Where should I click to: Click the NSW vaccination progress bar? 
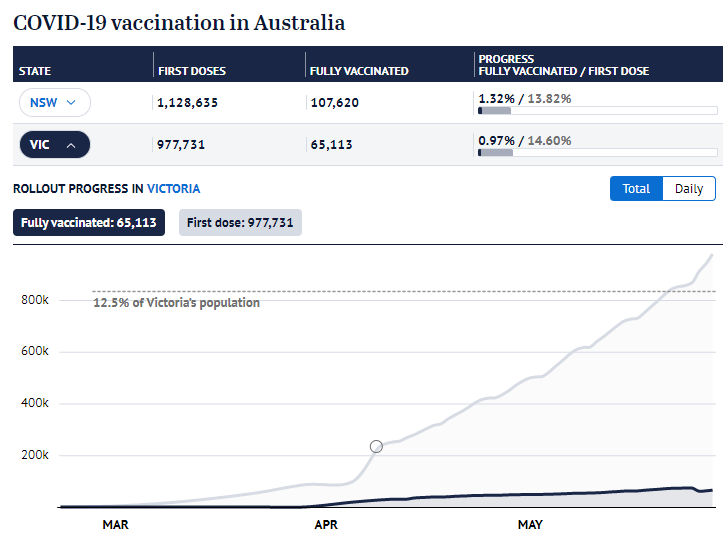pyautogui.click(x=598, y=111)
